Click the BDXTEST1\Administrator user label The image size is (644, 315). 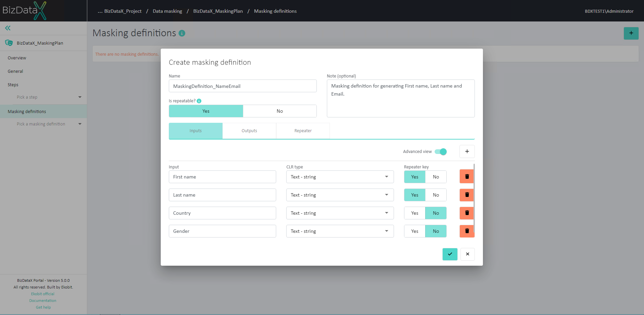(609, 11)
